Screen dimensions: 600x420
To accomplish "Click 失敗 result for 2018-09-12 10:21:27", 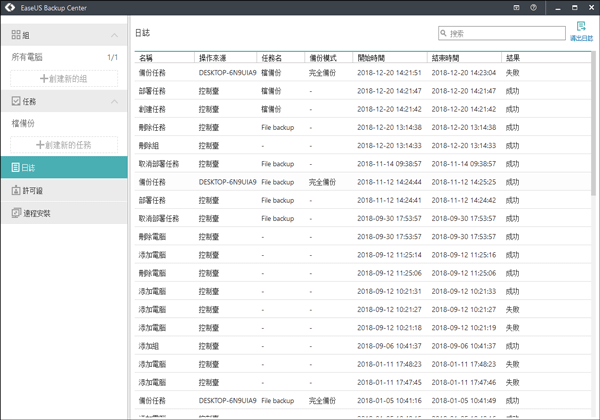I will pos(512,309).
